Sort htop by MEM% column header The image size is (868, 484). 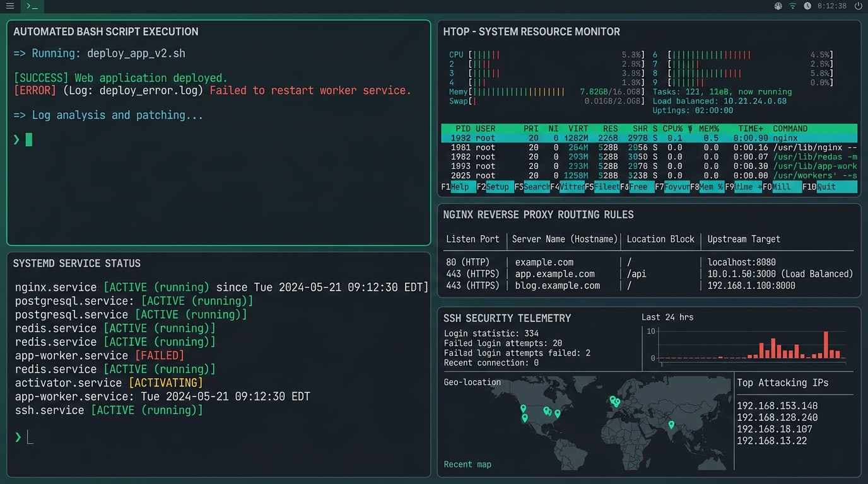point(709,129)
